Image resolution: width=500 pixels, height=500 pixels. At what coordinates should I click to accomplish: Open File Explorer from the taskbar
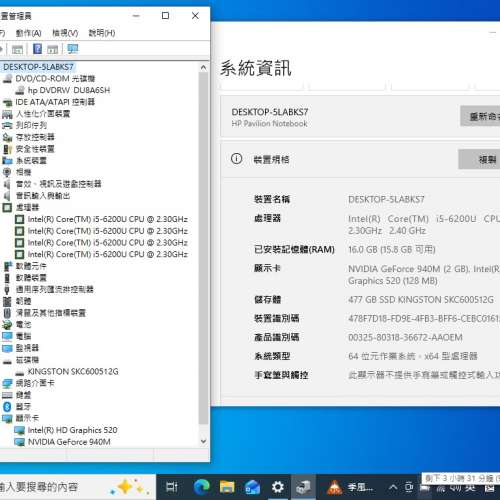click(x=227, y=487)
